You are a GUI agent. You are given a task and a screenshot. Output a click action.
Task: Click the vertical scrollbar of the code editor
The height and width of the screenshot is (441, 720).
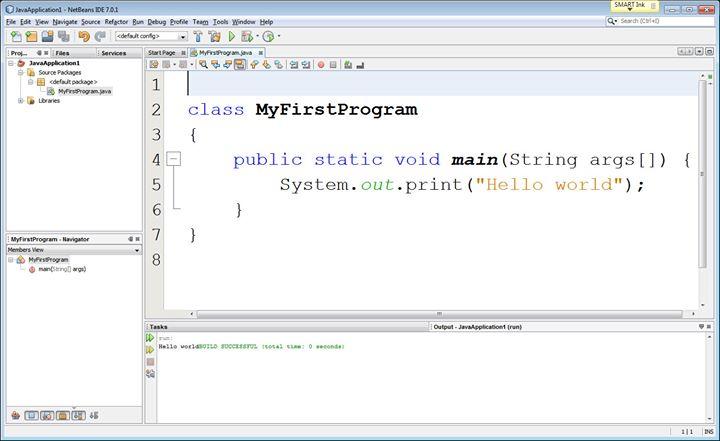[703, 175]
